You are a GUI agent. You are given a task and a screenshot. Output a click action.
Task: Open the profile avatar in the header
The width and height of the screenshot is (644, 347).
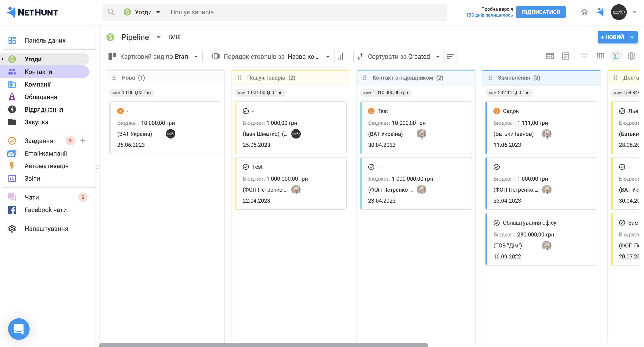618,12
